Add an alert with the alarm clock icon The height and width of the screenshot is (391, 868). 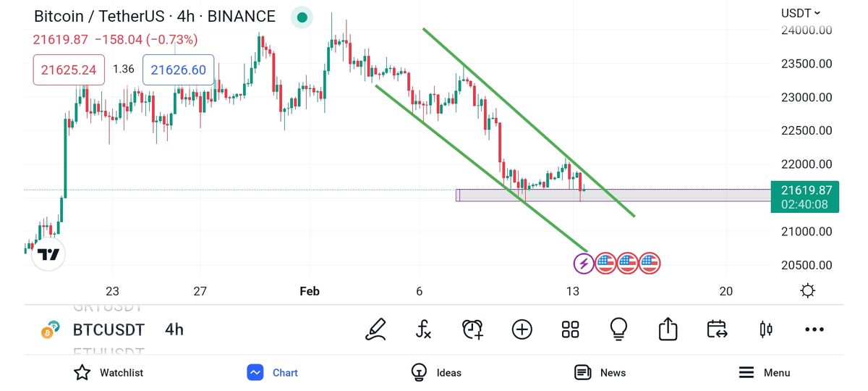[x=472, y=329]
